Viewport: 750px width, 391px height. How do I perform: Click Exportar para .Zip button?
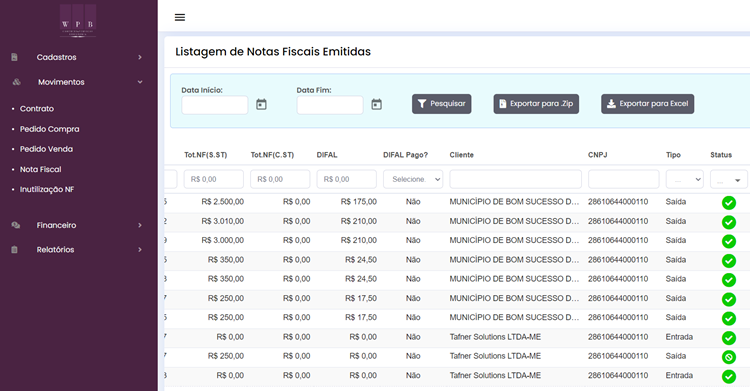[x=536, y=104]
